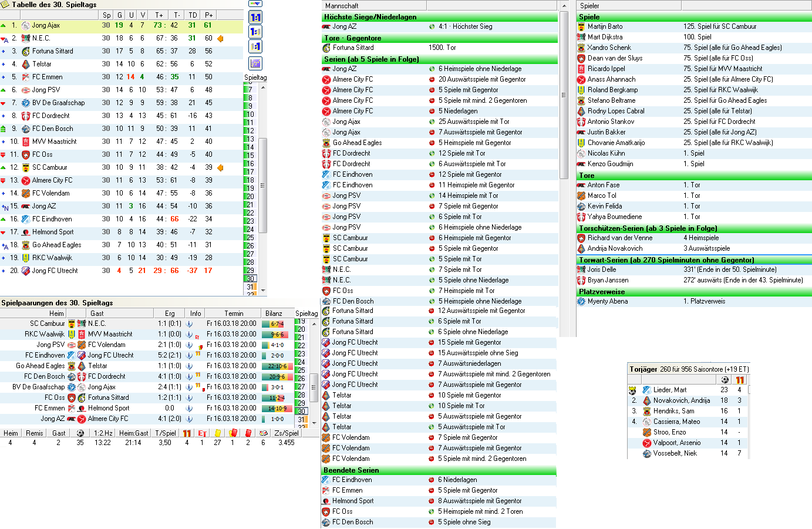
Task: Select Martijn Barto's 125. Spiel row
Action: coord(694,26)
